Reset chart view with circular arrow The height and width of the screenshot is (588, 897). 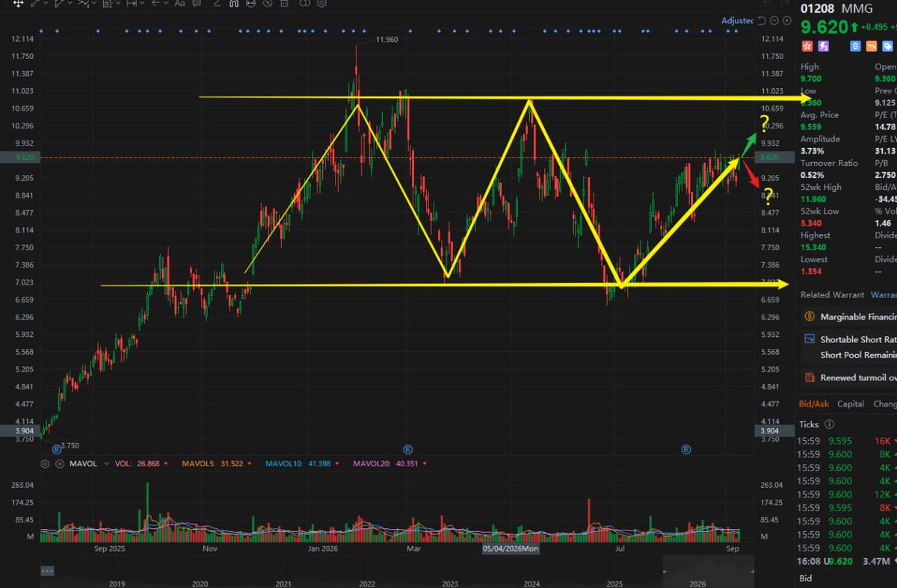pyautogui.click(x=762, y=20)
